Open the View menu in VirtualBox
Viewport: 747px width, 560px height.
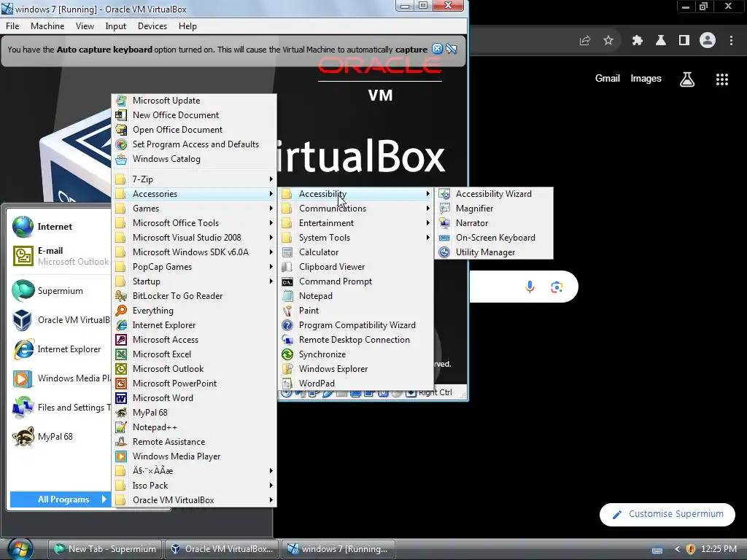point(85,26)
